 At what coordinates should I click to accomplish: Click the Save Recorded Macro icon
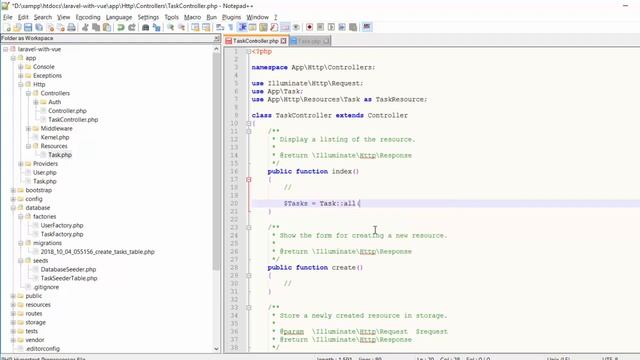353,27
